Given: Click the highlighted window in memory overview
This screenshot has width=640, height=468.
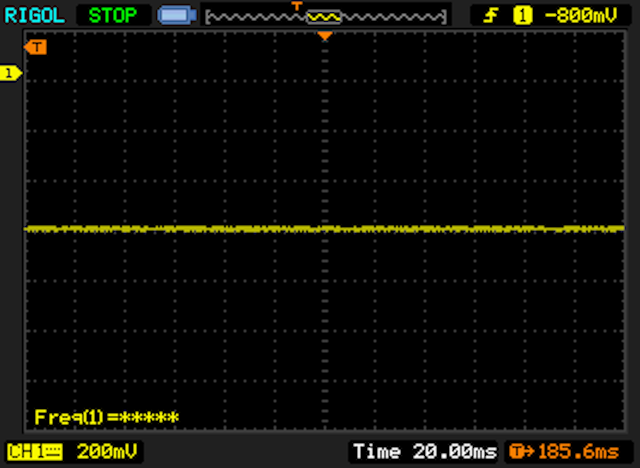Looking at the screenshot, I should [x=324, y=17].
